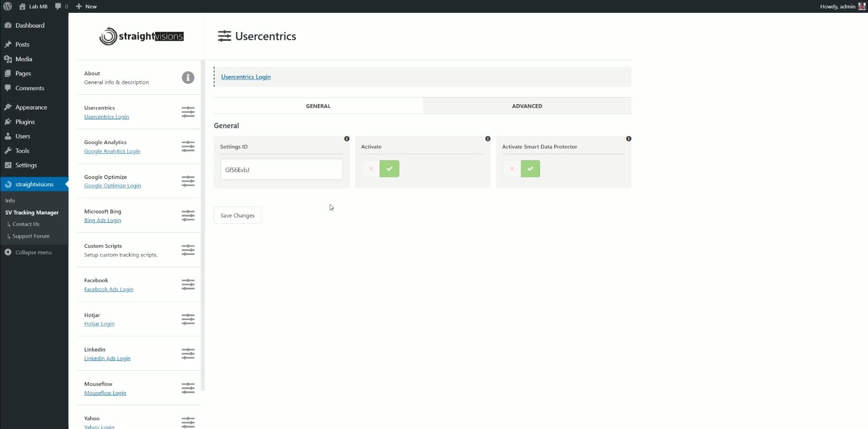Click the Hotjar sliders icon
868x429 pixels.
[x=188, y=319]
